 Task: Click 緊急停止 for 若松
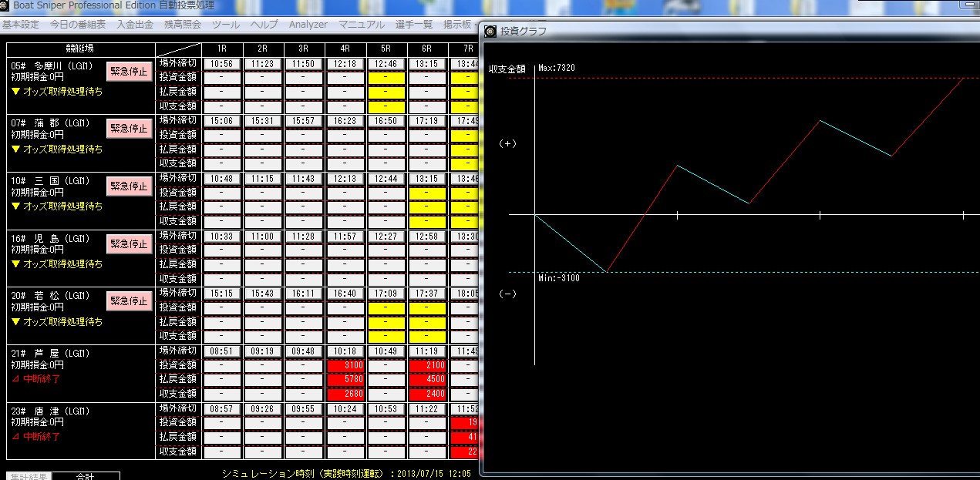point(129,301)
